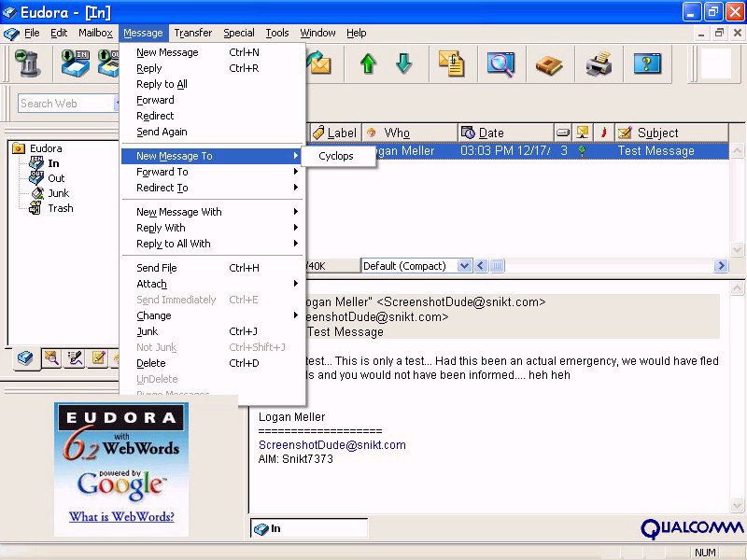747x560 pixels.
Task: Select the Eudora root folder in tree
Action: (46, 148)
